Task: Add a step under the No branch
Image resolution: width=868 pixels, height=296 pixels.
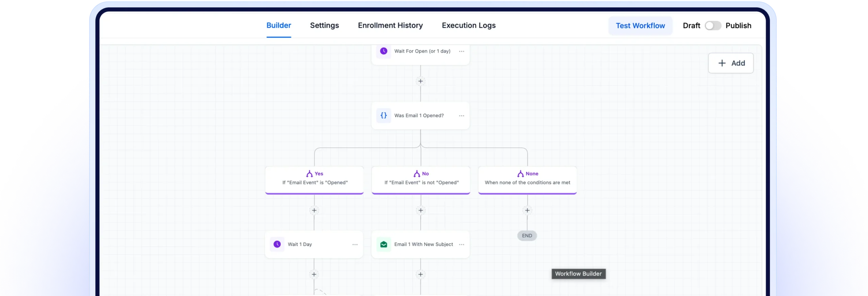Action: coord(421,211)
